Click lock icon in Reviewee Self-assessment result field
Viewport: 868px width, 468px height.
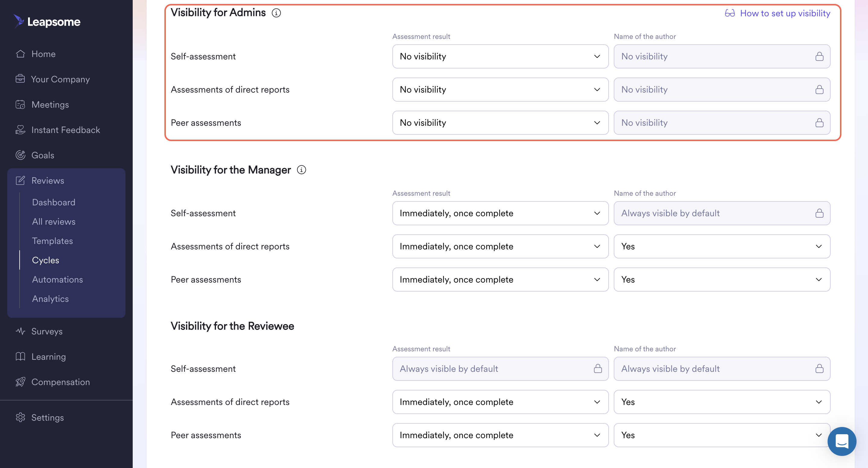click(x=598, y=368)
